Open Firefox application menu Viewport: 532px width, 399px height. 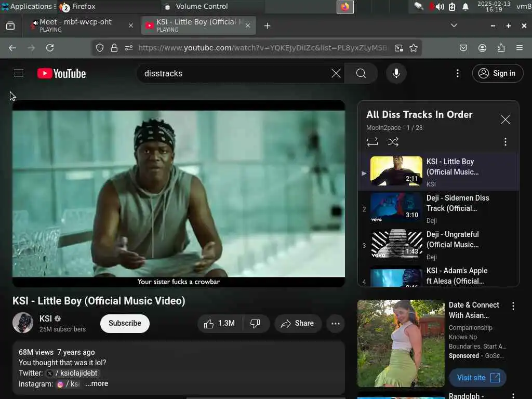(x=519, y=48)
